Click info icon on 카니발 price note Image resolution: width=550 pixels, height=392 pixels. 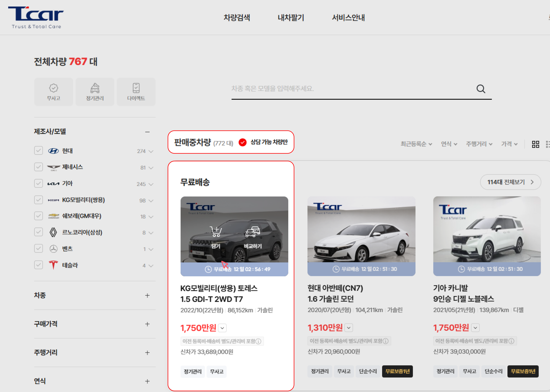coord(511,341)
